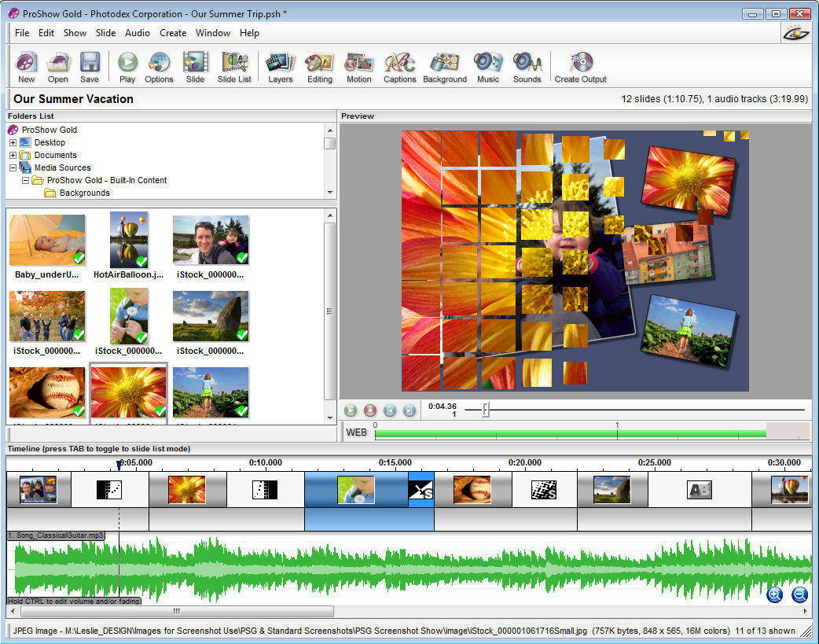Open the Slide options icon

point(196,67)
